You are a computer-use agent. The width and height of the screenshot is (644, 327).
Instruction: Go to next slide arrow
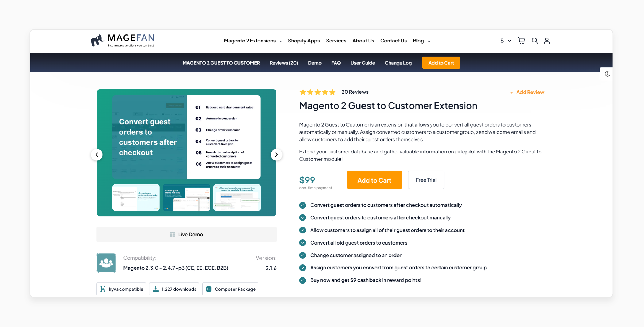pyautogui.click(x=276, y=155)
